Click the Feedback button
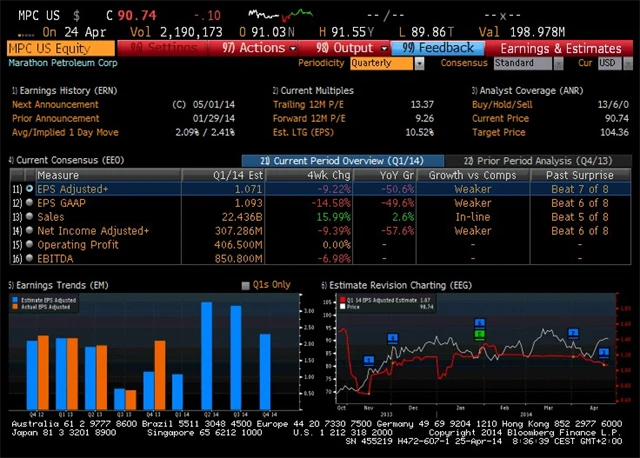The height and width of the screenshot is (458, 640). point(438,48)
